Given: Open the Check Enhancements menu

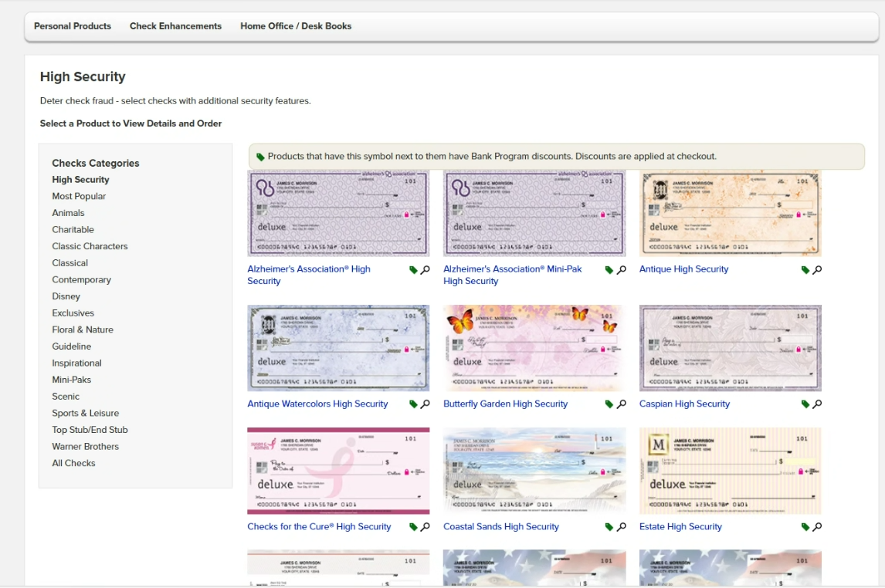Looking at the screenshot, I should pos(175,26).
